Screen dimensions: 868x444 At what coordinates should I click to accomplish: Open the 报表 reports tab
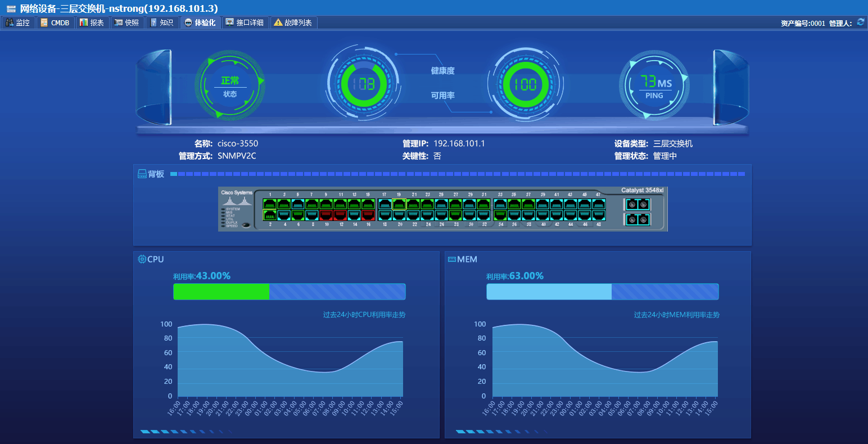pyautogui.click(x=92, y=22)
